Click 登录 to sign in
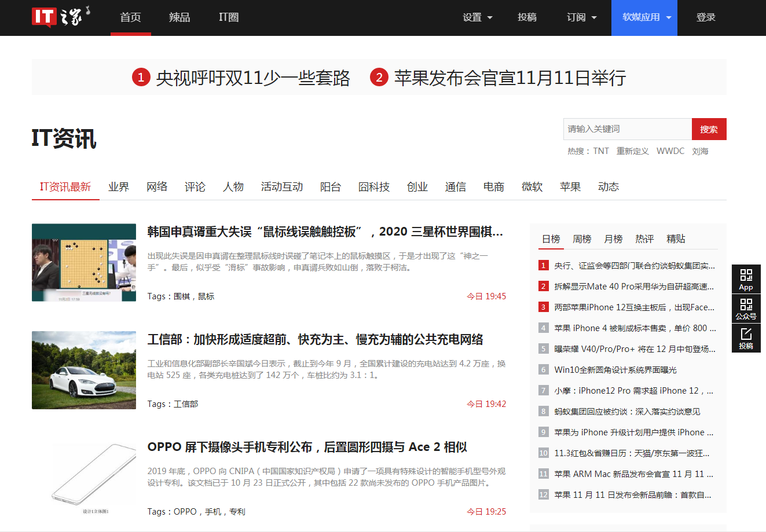766x532 pixels. pos(705,17)
